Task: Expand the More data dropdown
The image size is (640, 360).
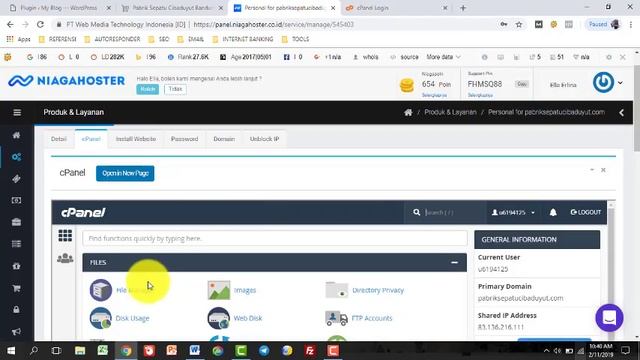Action: pyautogui.click(x=444, y=57)
